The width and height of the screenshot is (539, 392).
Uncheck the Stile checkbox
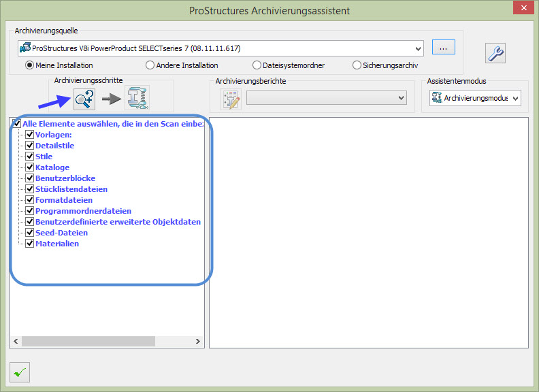click(29, 156)
